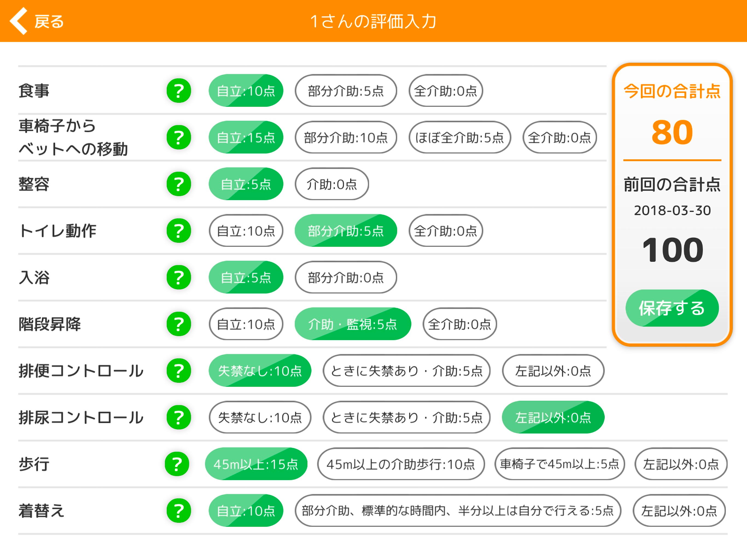Viewport: 747px width, 560px height.
Task: Select 車椅子 全介助:0点 option
Action: click(560, 137)
